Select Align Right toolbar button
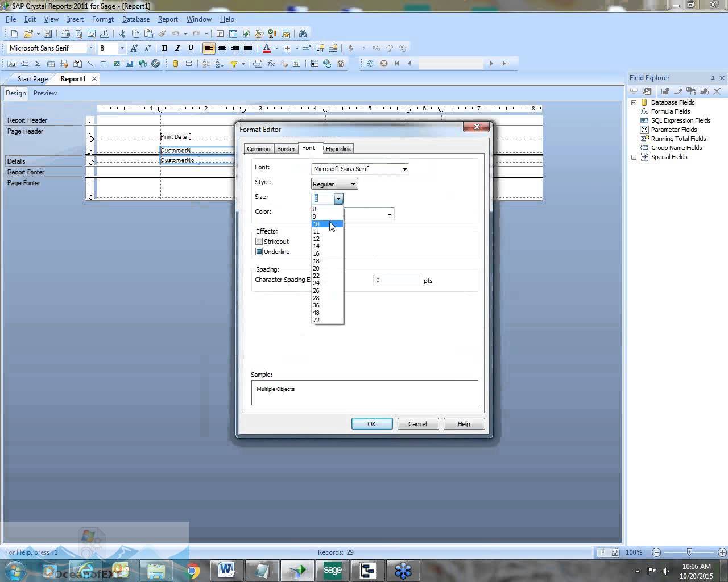 (x=235, y=48)
